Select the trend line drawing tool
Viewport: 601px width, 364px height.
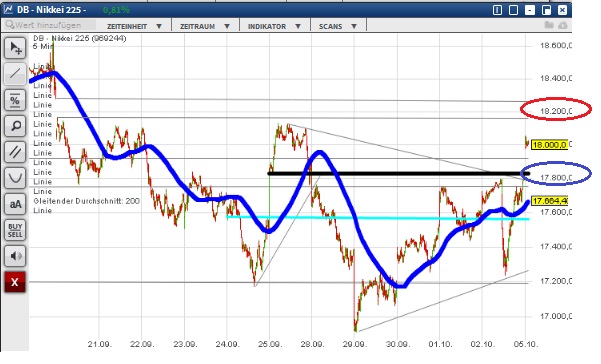point(15,74)
